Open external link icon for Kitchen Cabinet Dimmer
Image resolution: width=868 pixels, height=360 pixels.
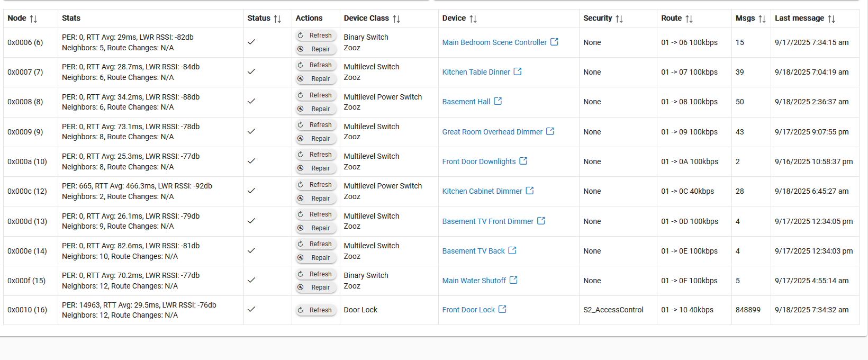pos(530,191)
